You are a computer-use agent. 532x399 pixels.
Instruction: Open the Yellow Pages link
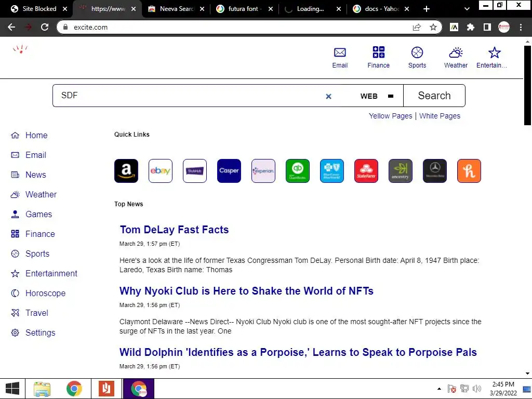[x=391, y=116]
